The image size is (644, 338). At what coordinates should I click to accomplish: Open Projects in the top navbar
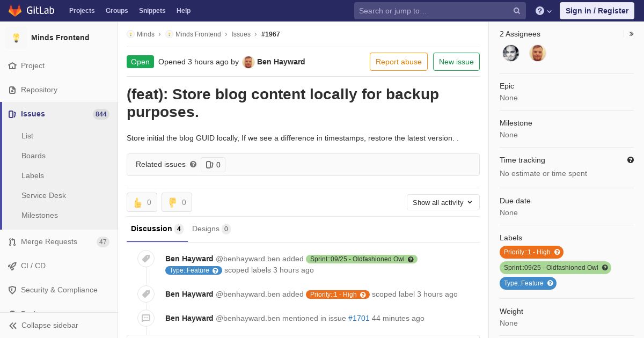(x=82, y=11)
